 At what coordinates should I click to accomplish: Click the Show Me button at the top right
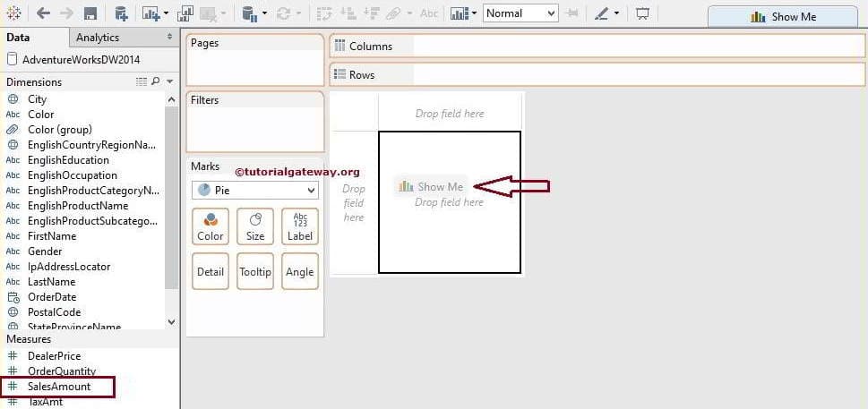click(783, 17)
